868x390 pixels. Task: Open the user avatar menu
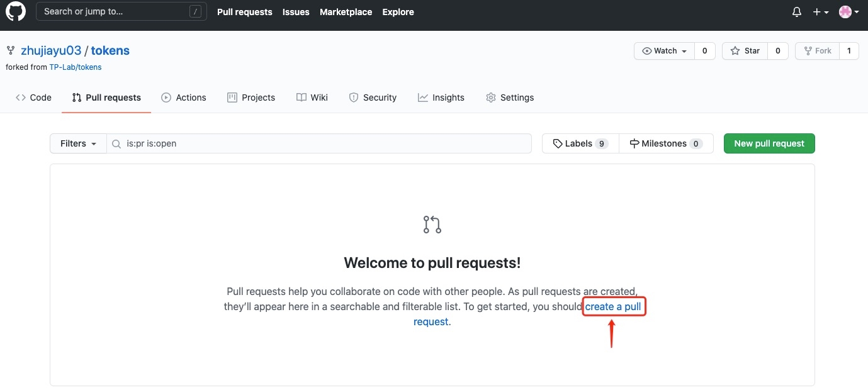[x=848, y=12]
